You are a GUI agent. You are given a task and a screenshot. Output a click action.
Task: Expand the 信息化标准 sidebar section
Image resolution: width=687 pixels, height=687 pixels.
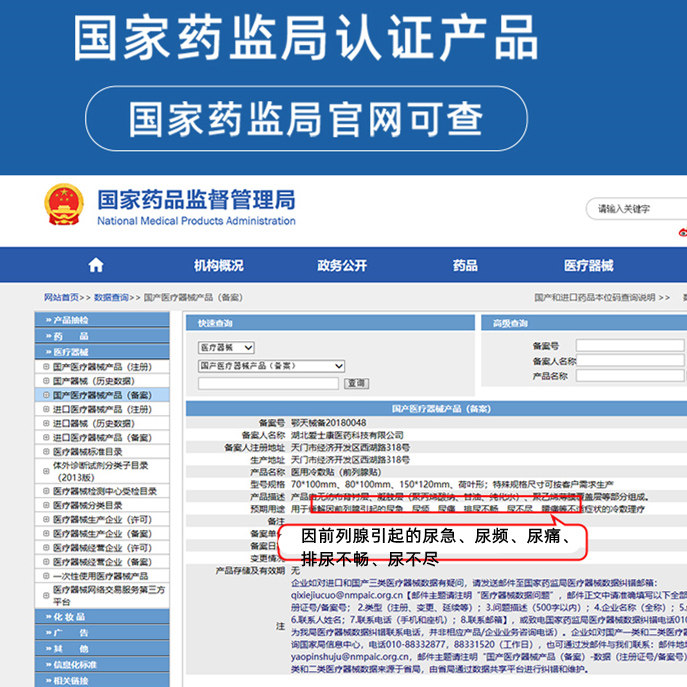click(x=102, y=665)
